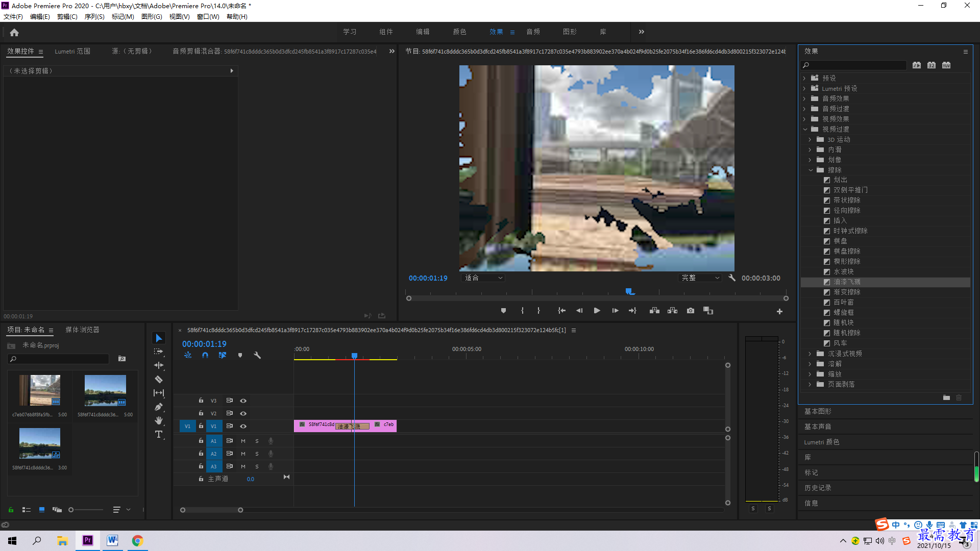The image size is (980, 551).
Task: Go to In point in program monitor
Action: pyautogui.click(x=561, y=311)
